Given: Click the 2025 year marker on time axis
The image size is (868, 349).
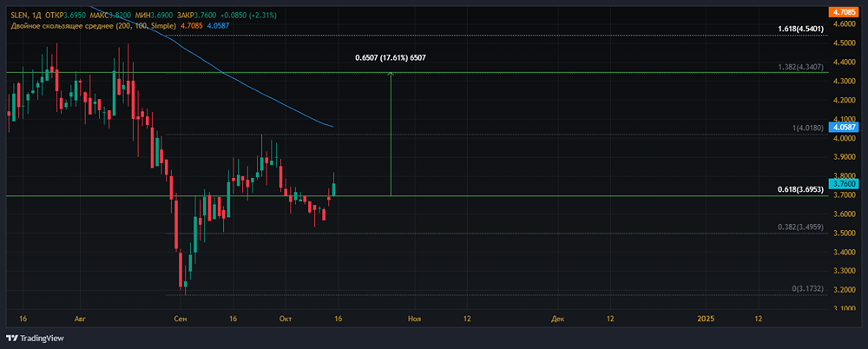Looking at the screenshot, I should coord(706,319).
